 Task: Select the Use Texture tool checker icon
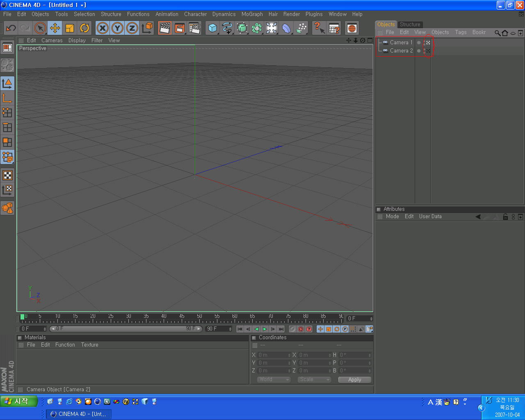(x=7, y=175)
